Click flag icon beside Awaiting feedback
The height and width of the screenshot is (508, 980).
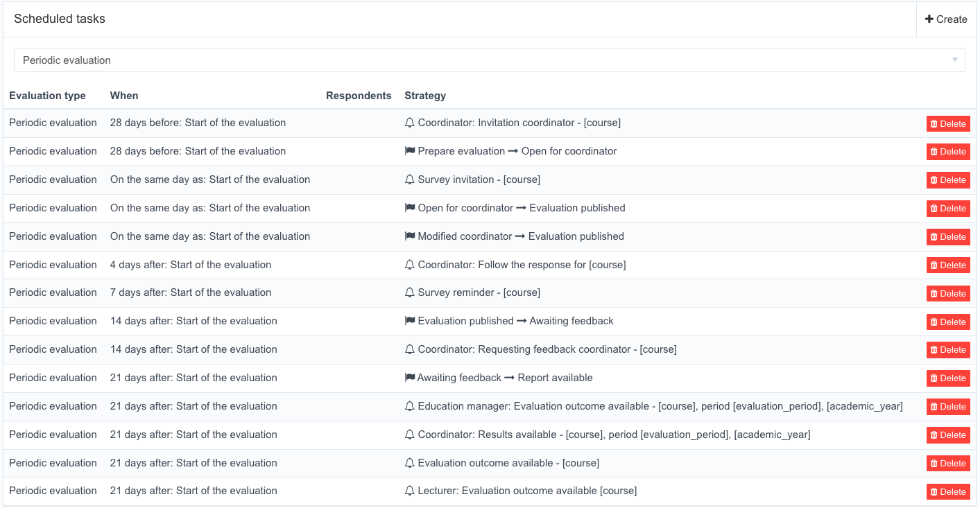tap(409, 378)
